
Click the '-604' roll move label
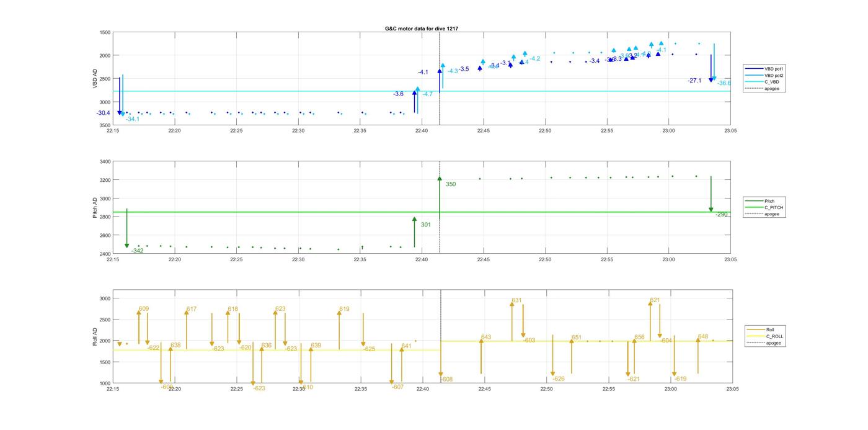(x=666, y=340)
